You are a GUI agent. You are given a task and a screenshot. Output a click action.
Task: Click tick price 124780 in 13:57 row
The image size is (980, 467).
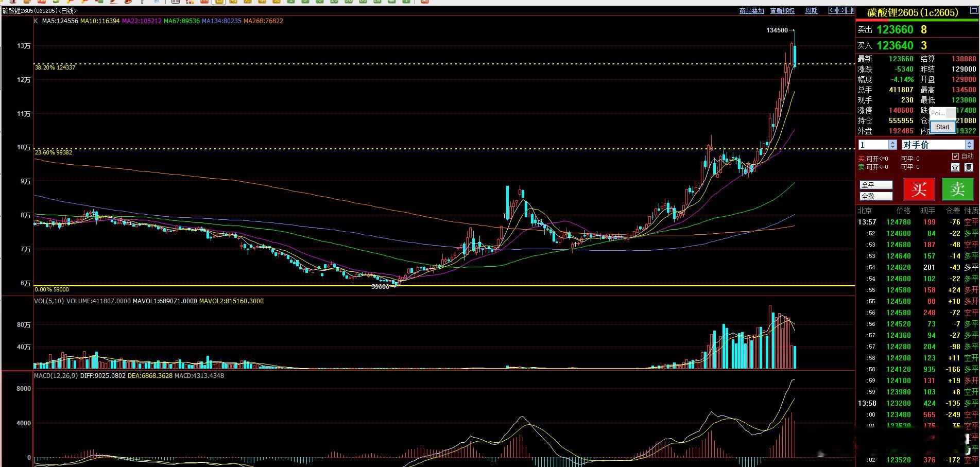899,222
